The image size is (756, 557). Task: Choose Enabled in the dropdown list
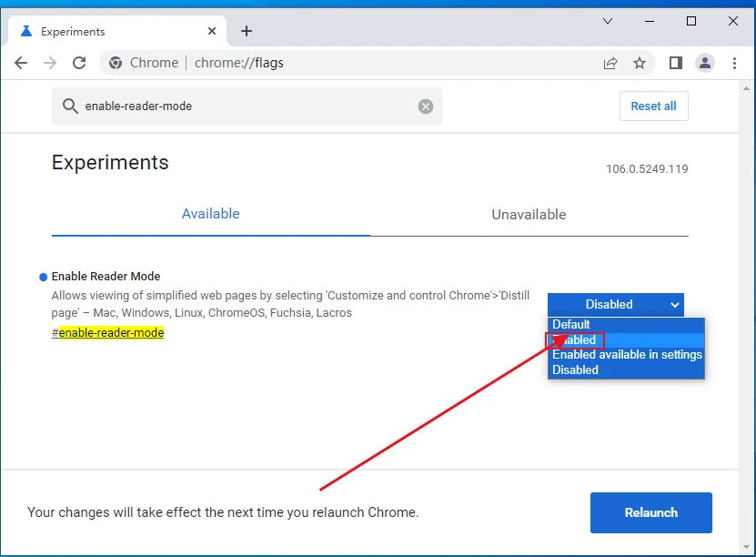(626, 340)
